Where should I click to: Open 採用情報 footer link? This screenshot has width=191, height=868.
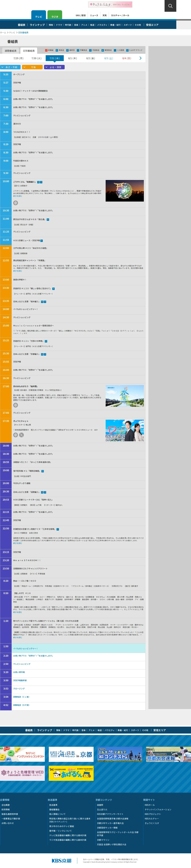(x=6, y=809)
